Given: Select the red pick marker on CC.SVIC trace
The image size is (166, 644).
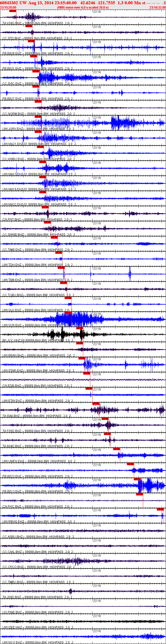Looking at the screenshot, I should (x=36, y=71).
